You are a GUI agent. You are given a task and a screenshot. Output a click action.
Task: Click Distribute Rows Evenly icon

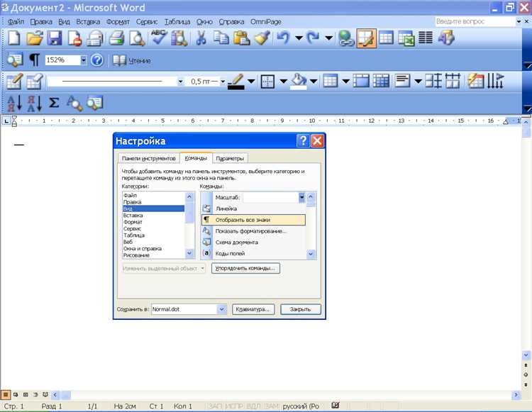(x=433, y=82)
